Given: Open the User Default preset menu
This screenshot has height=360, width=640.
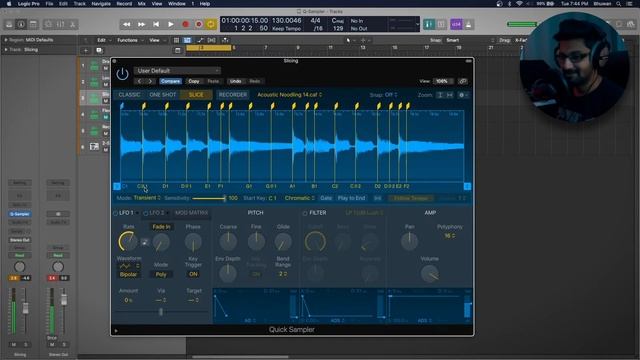Looking at the screenshot, I should [177, 71].
